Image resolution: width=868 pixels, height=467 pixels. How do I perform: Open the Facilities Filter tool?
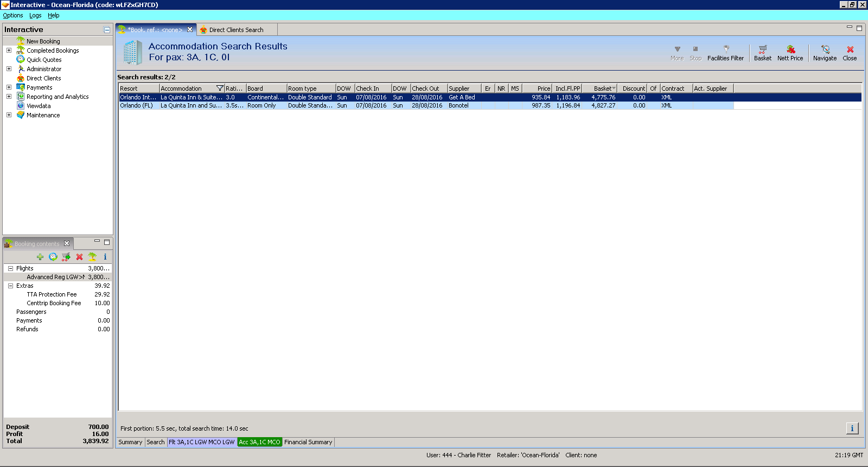point(725,53)
